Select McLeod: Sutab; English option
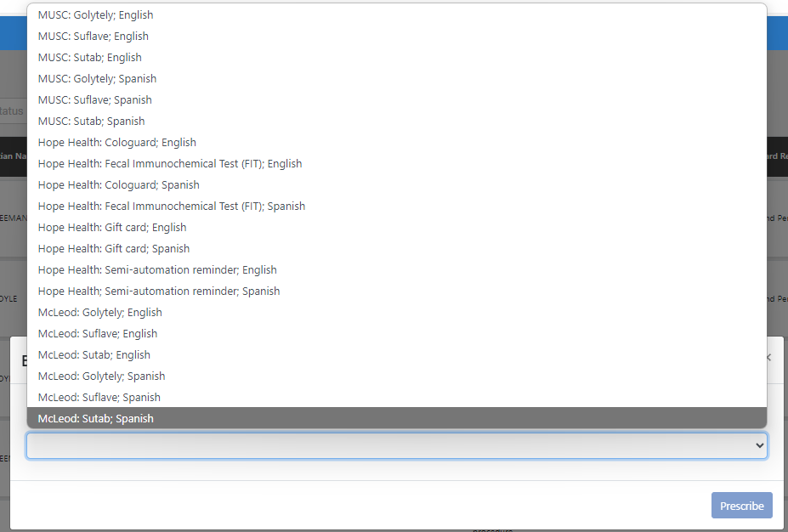This screenshot has height=532, width=788. [396, 355]
